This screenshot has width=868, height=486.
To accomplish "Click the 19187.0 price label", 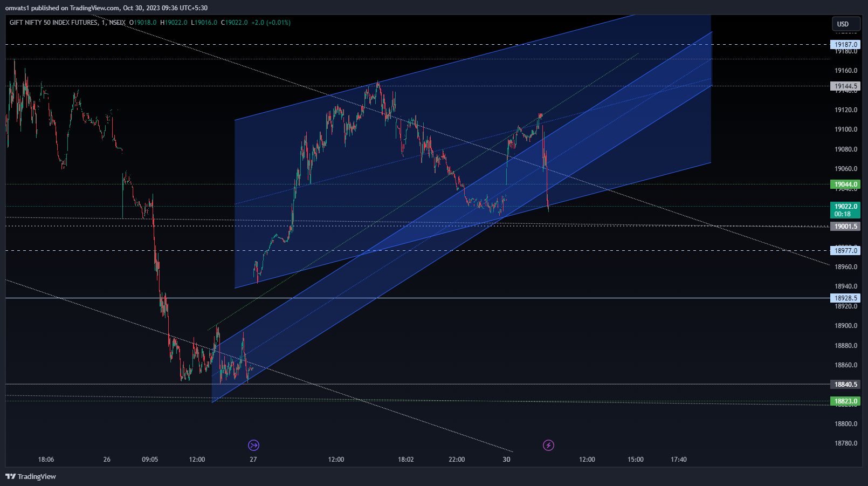I will click(845, 45).
